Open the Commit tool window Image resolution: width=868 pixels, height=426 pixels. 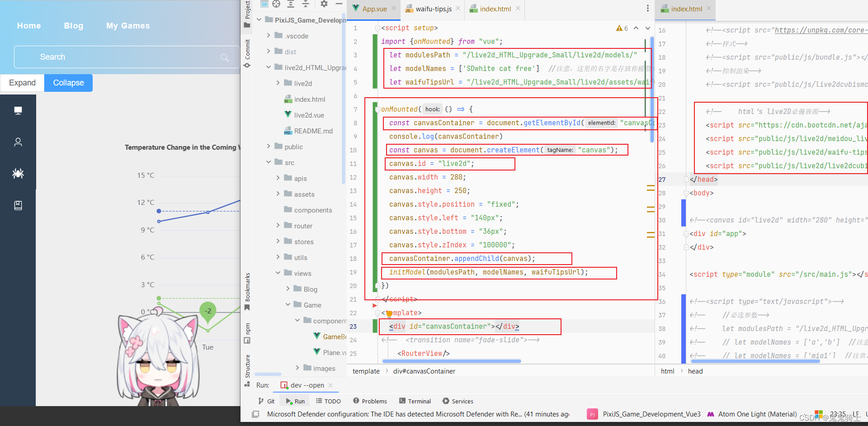point(247,53)
